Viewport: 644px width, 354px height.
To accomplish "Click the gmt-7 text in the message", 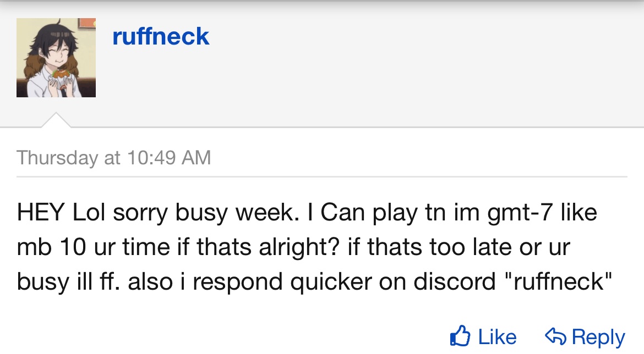I will (x=521, y=213).
